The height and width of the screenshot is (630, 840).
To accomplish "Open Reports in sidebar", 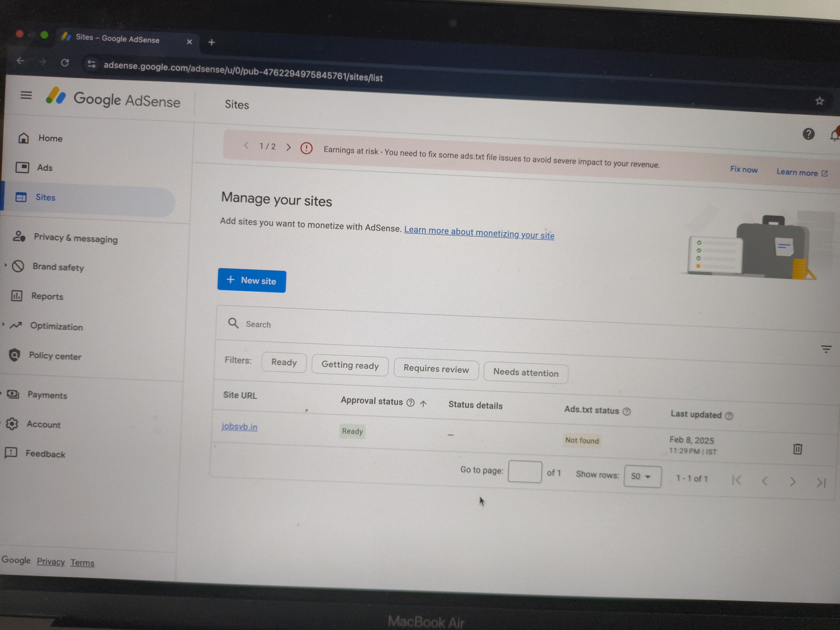I will click(x=37, y=296).
